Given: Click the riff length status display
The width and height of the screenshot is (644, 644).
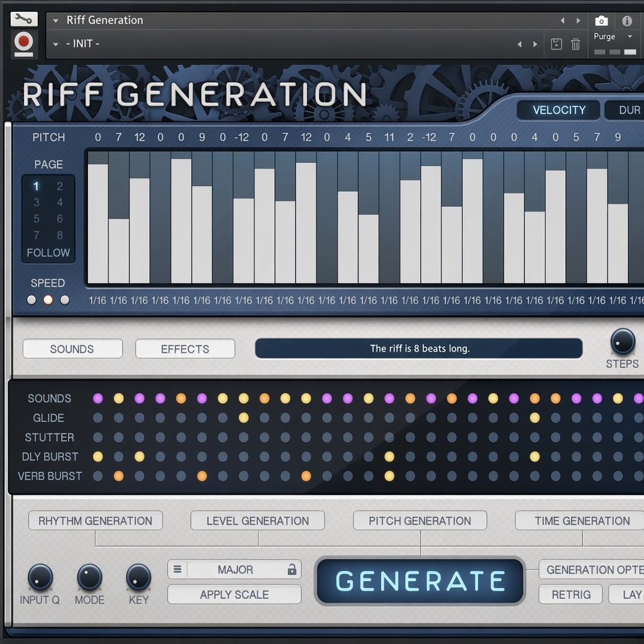Looking at the screenshot, I should 419,348.
